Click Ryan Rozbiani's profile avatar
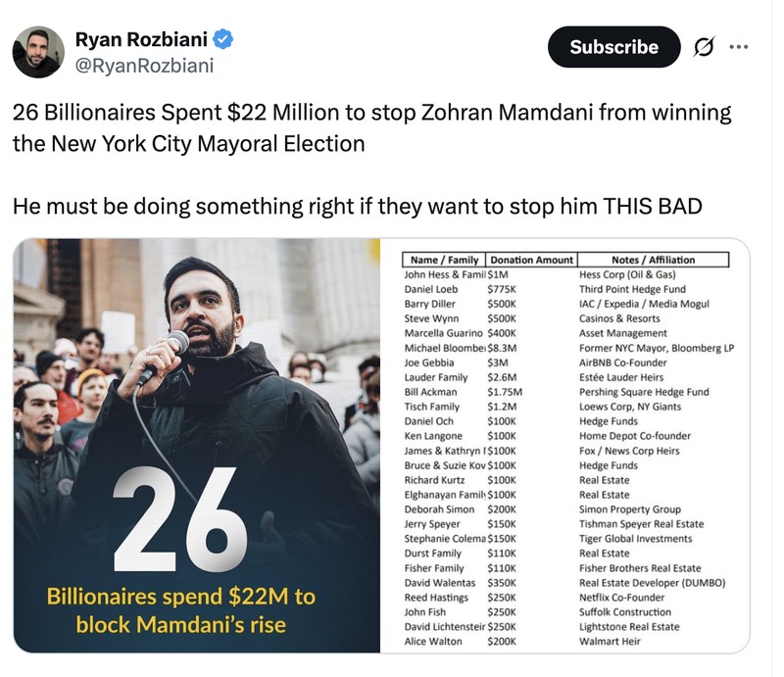This screenshot has height=677, width=784. (x=39, y=52)
